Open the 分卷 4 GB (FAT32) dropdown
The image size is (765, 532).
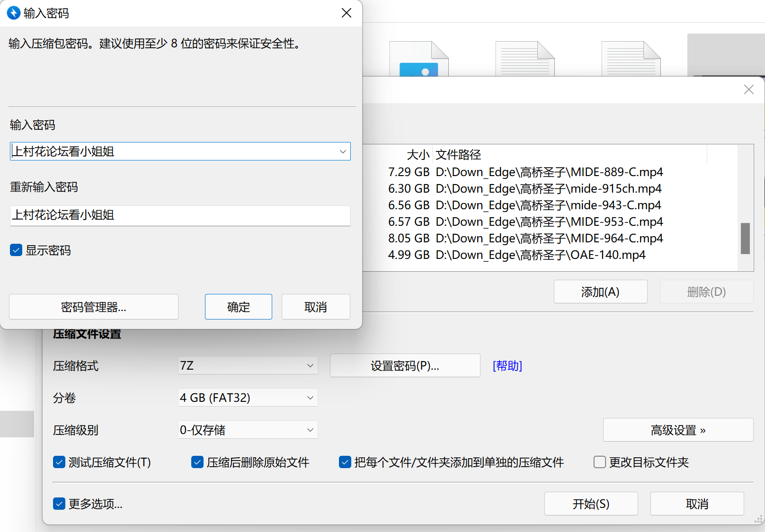[248, 398]
